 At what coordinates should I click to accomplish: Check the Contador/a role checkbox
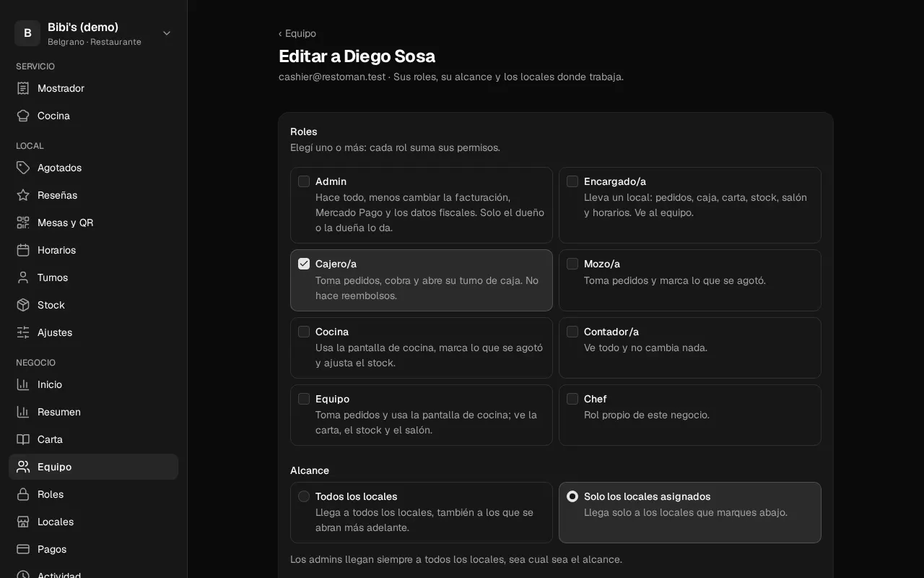point(572,332)
